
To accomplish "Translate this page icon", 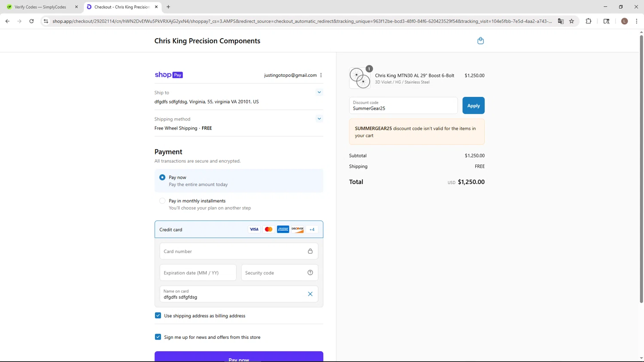I will coord(561,21).
